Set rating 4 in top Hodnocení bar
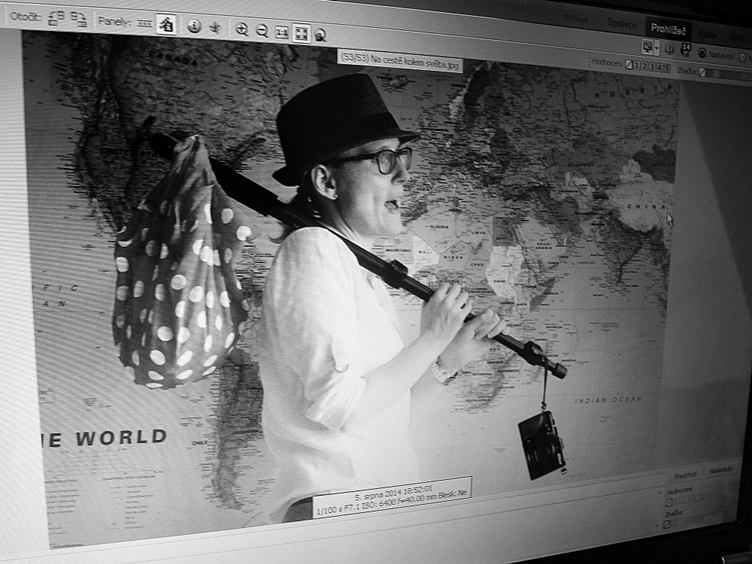Screen dimensions: 752x564 coord(659,69)
